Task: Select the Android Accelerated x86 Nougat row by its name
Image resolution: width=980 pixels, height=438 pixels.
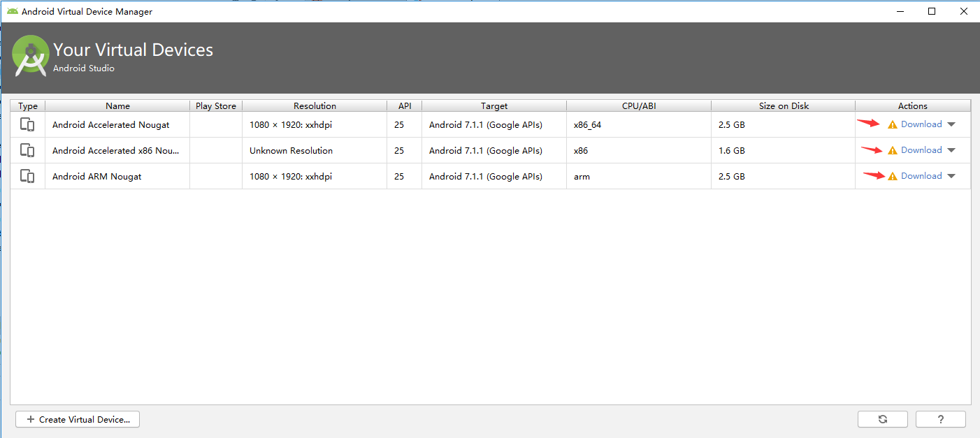Action: 115,150
